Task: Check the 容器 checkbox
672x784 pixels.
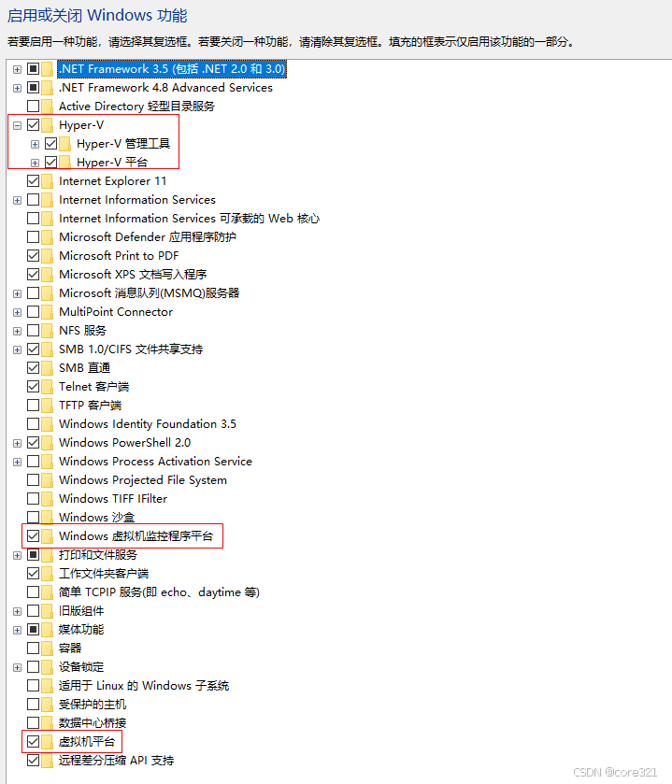Action: click(x=33, y=649)
